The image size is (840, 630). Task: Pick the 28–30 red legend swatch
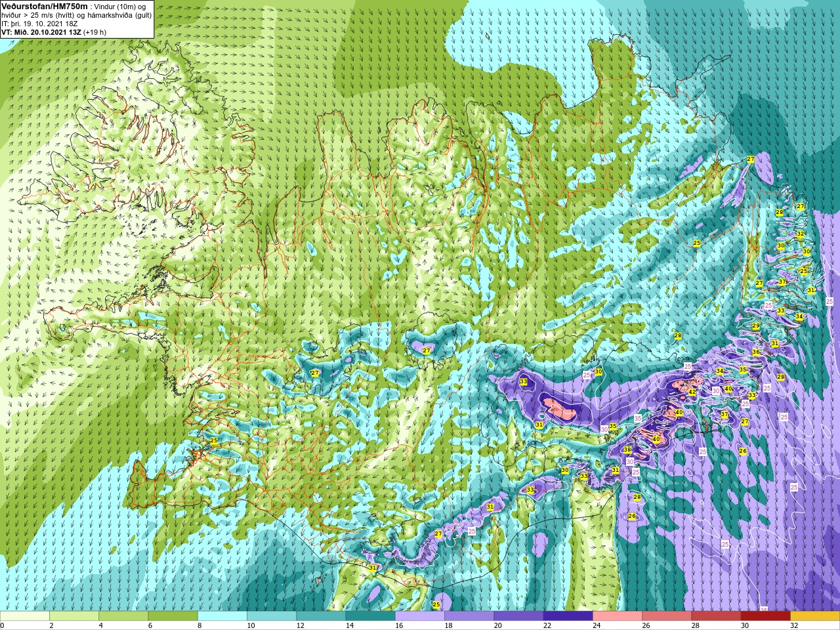716,616
